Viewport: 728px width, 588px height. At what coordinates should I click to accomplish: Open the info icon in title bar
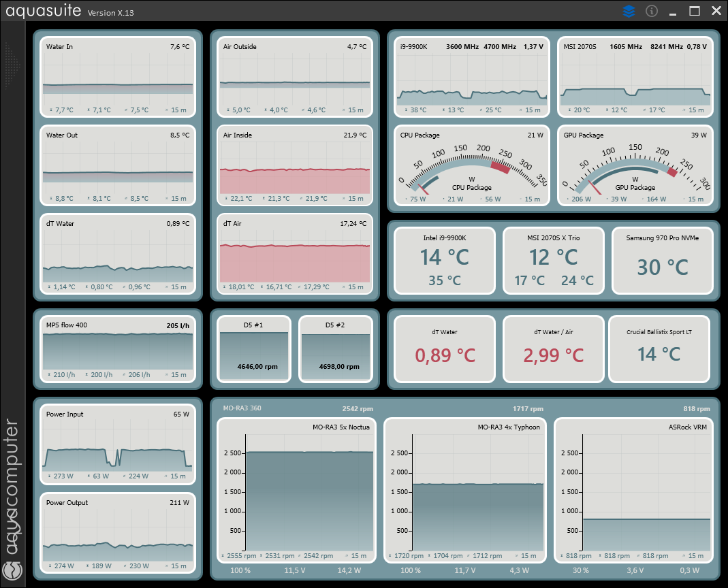[x=652, y=11]
